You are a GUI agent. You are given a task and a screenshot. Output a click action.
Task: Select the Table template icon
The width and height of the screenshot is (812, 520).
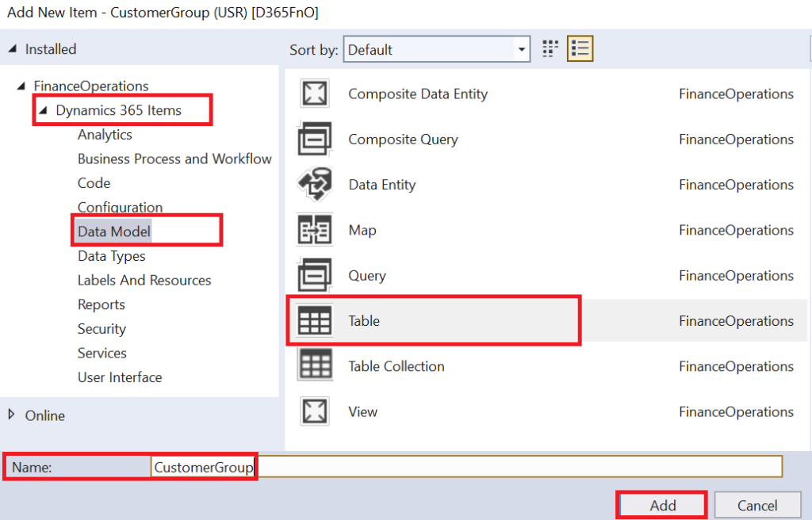coord(315,320)
